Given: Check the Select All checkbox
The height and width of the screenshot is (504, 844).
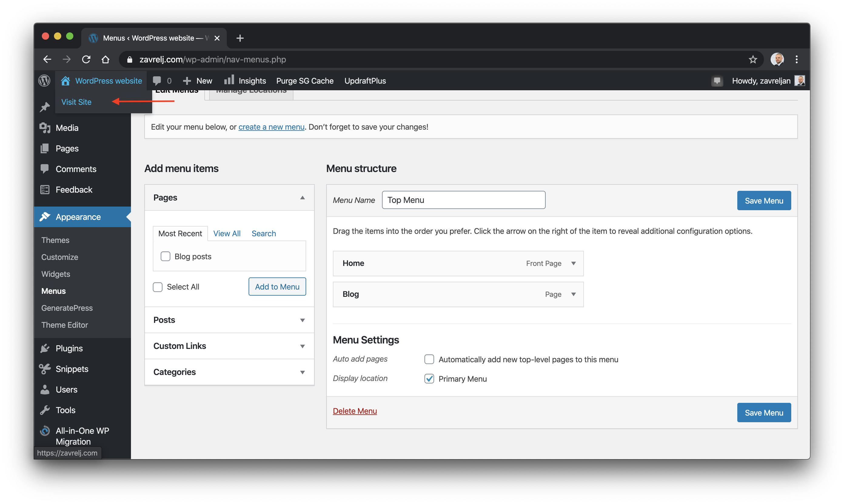Looking at the screenshot, I should point(158,287).
